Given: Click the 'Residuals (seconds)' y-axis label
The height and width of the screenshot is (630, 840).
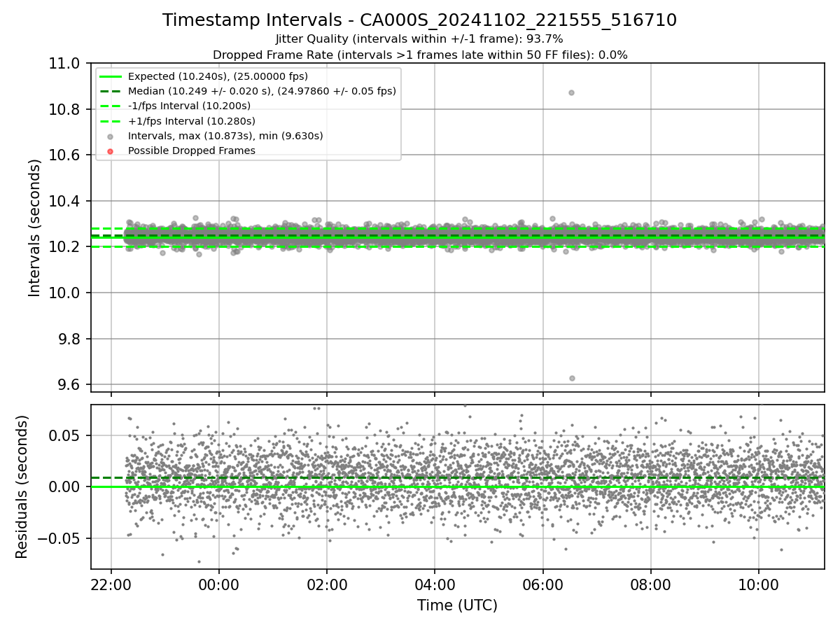Looking at the screenshot, I should [22, 486].
